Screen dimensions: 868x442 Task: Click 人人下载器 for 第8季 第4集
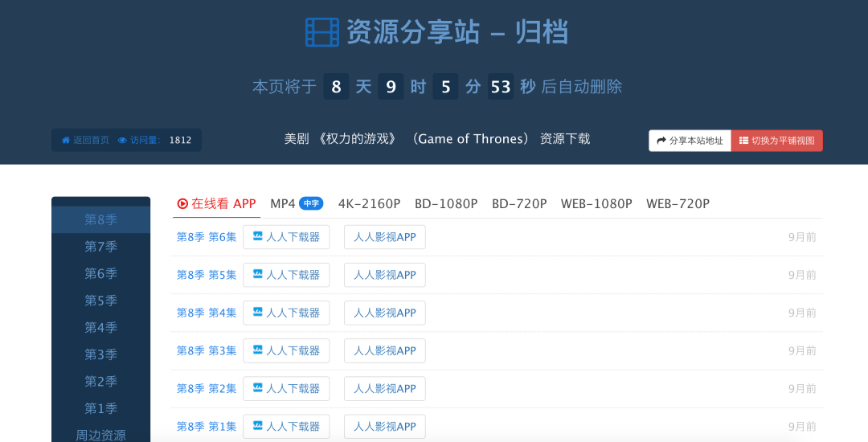[x=286, y=313]
